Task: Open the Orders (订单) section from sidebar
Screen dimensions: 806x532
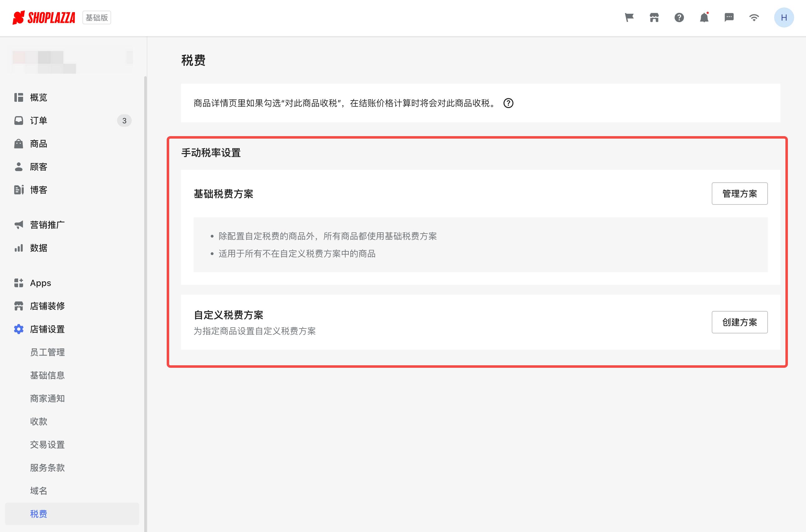Action: pos(38,121)
